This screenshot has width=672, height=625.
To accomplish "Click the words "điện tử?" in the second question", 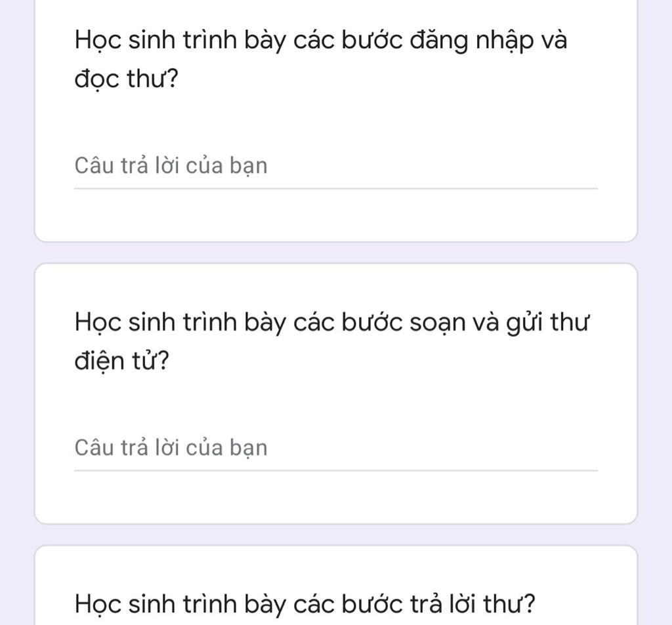I will click(121, 362).
